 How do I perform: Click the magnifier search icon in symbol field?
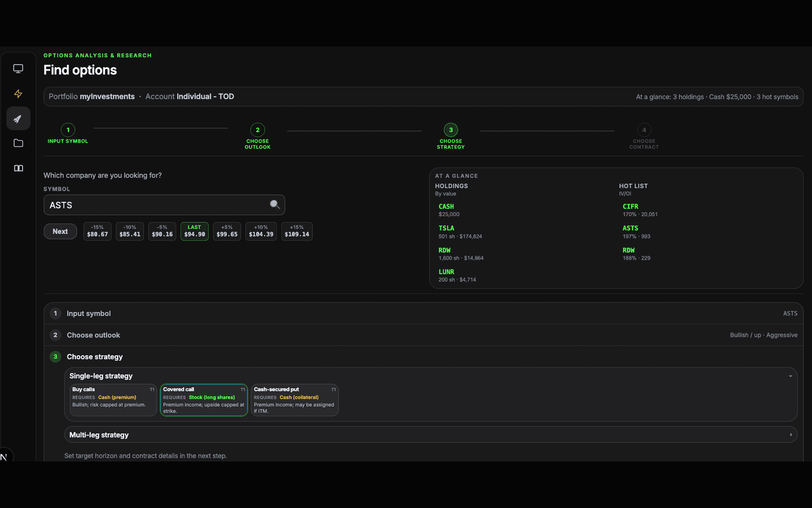click(x=275, y=205)
